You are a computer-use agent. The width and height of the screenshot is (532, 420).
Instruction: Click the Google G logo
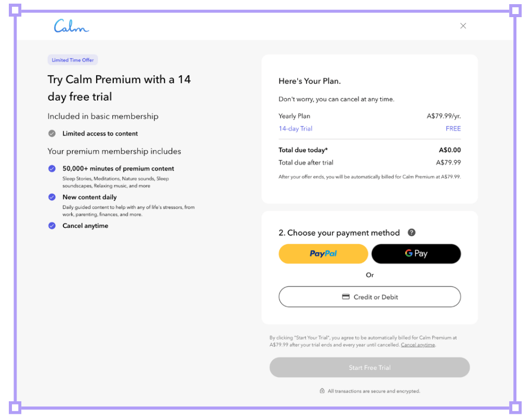[x=409, y=253]
